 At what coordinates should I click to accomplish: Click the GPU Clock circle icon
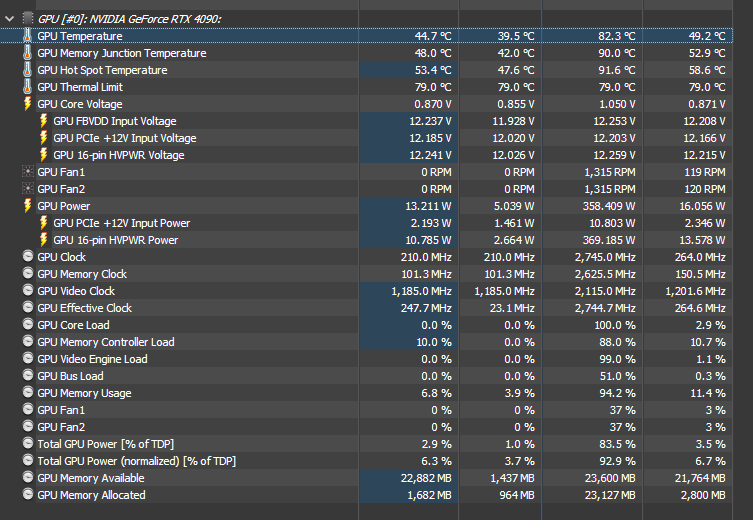click(x=28, y=257)
